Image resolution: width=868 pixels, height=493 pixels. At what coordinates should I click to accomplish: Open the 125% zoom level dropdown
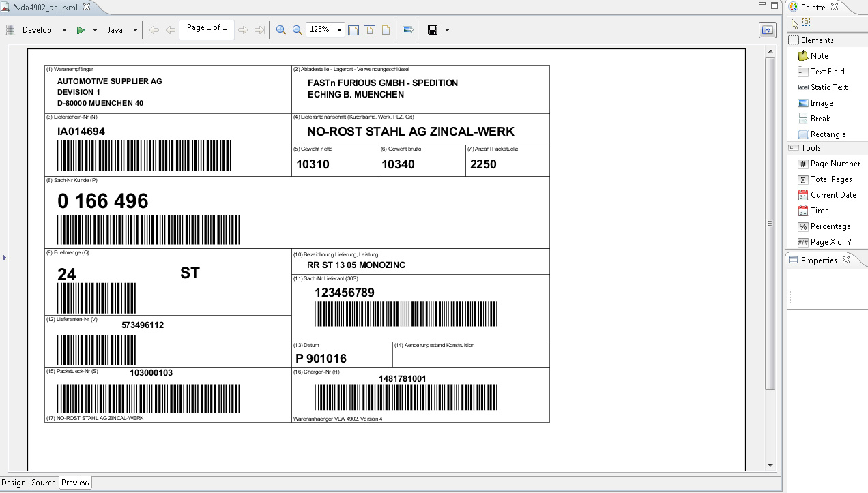(x=338, y=30)
